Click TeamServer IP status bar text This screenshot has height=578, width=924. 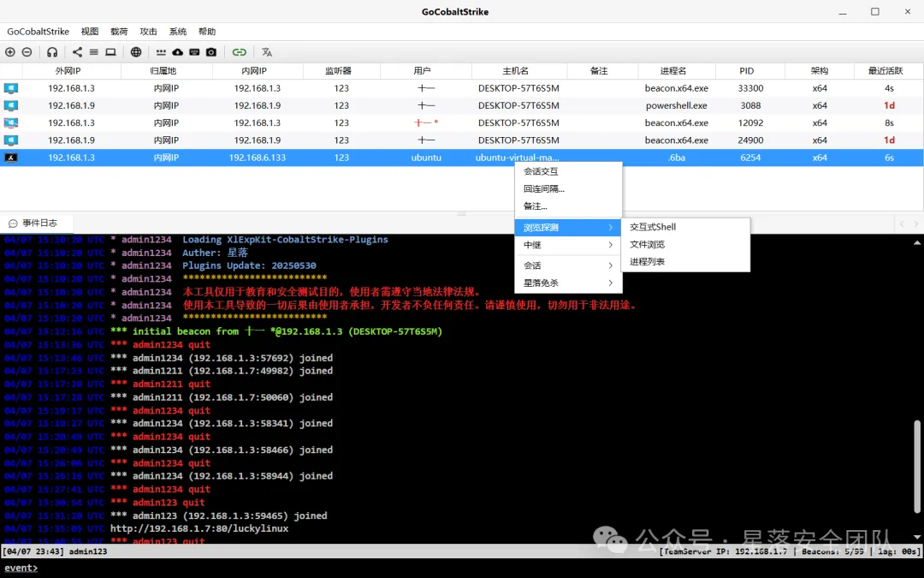pos(724,551)
